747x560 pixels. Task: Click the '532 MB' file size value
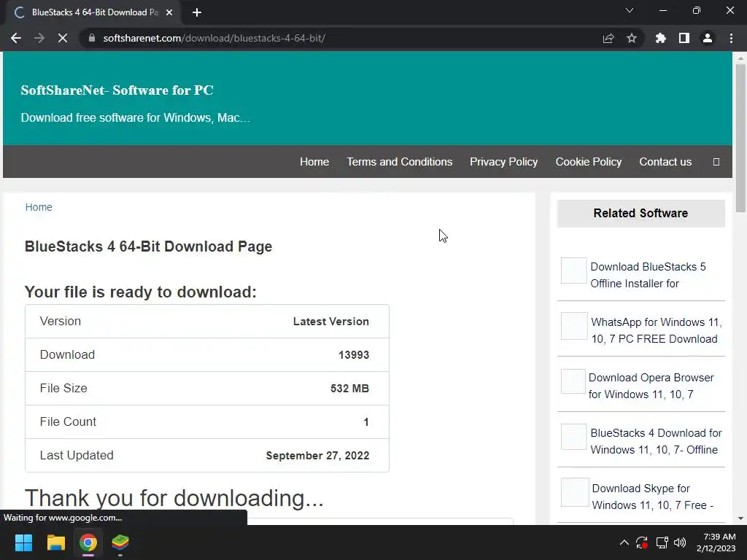tap(349, 388)
